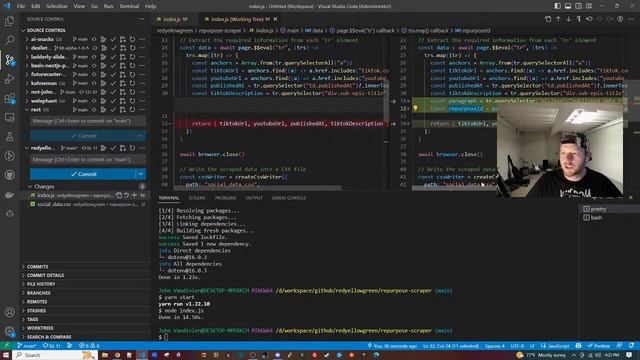Switch to the DEBUG CONSOLE panel tab

click(x=289, y=198)
